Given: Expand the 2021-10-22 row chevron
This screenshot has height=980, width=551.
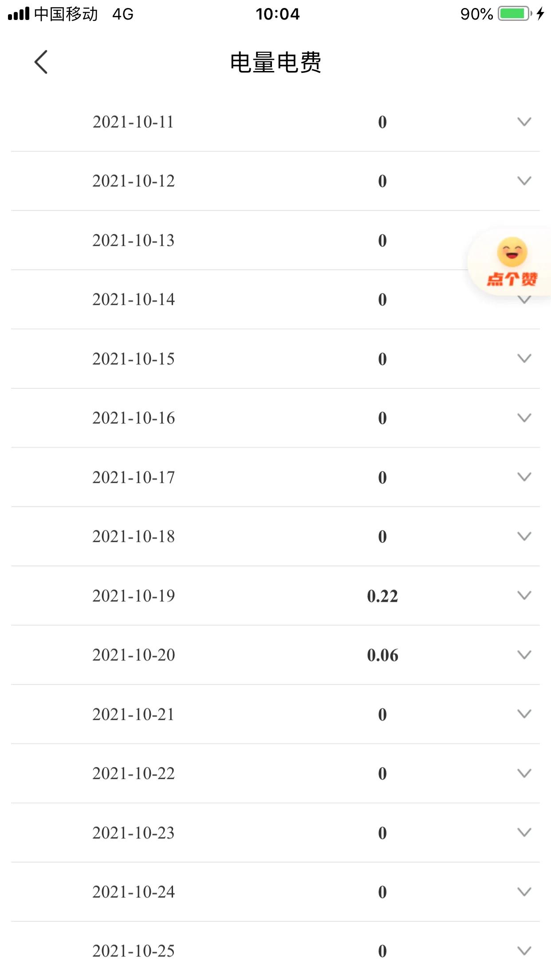Looking at the screenshot, I should click(x=524, y=773).
